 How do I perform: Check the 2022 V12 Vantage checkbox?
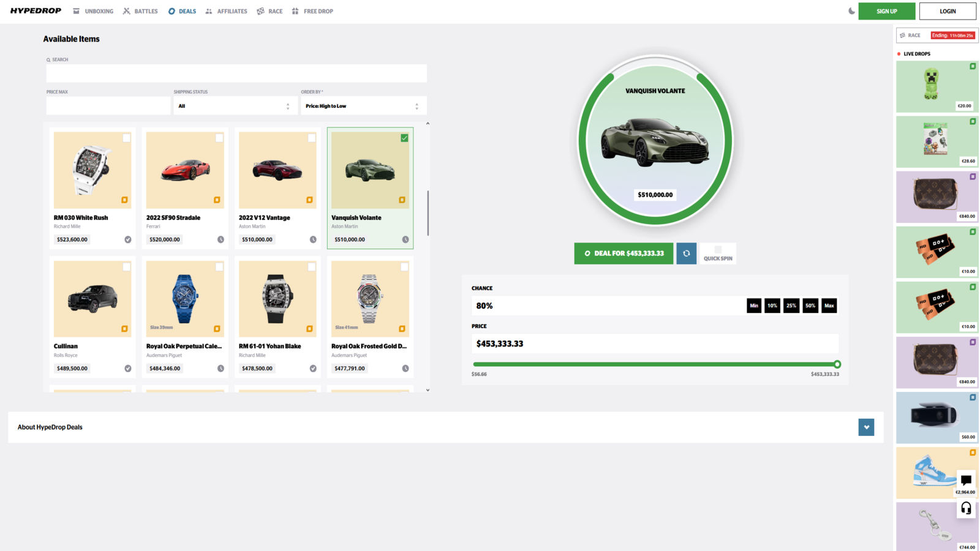click(x=311, y=138)
